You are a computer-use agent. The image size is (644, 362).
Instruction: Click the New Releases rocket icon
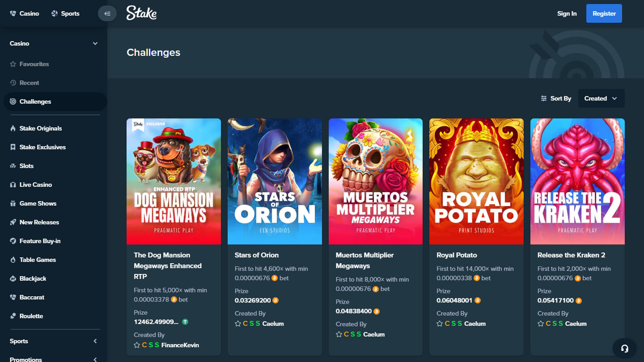(13, 222)
